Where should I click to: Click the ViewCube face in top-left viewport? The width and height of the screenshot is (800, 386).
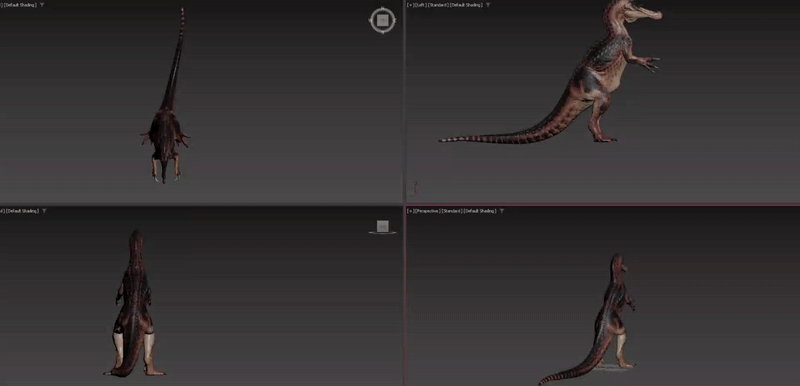[382, 20]
